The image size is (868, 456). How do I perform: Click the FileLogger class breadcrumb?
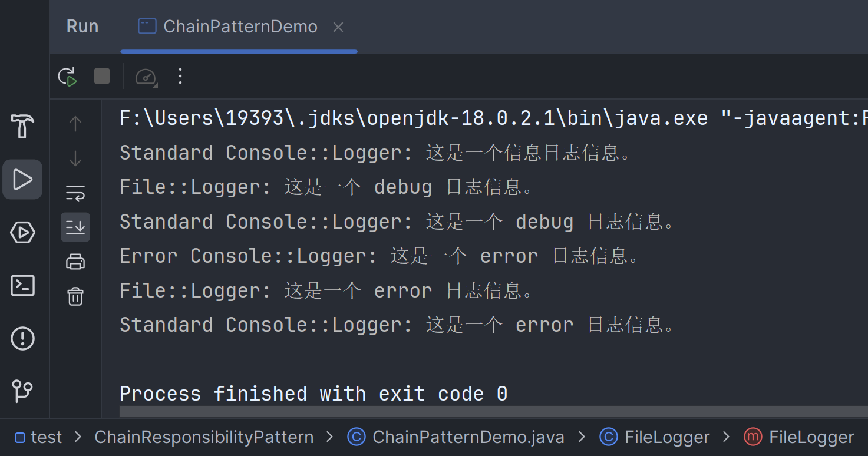(655, 437)
